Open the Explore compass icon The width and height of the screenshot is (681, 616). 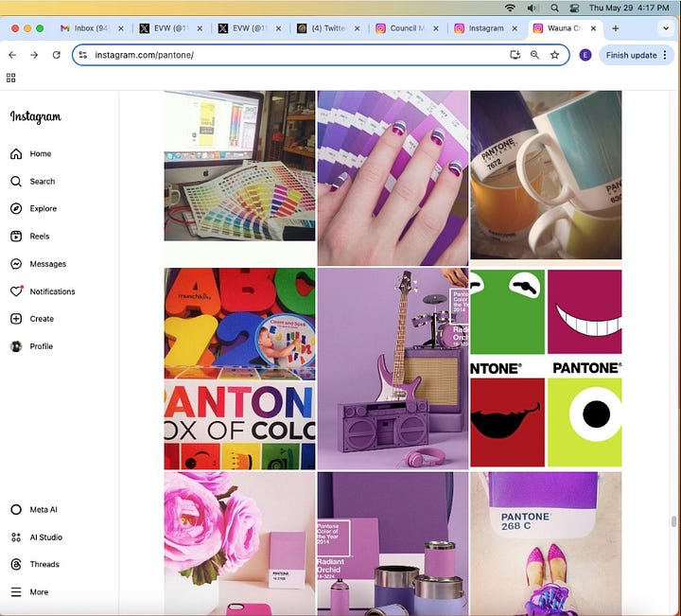16,208
